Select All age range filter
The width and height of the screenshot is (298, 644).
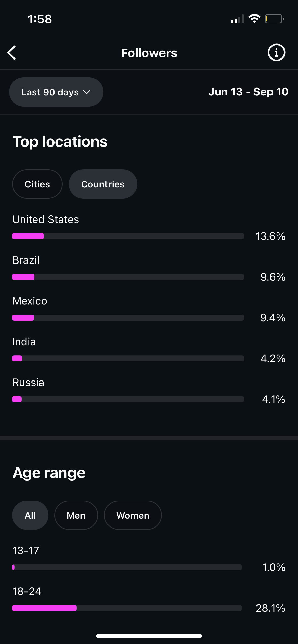[x=30, y=515]
